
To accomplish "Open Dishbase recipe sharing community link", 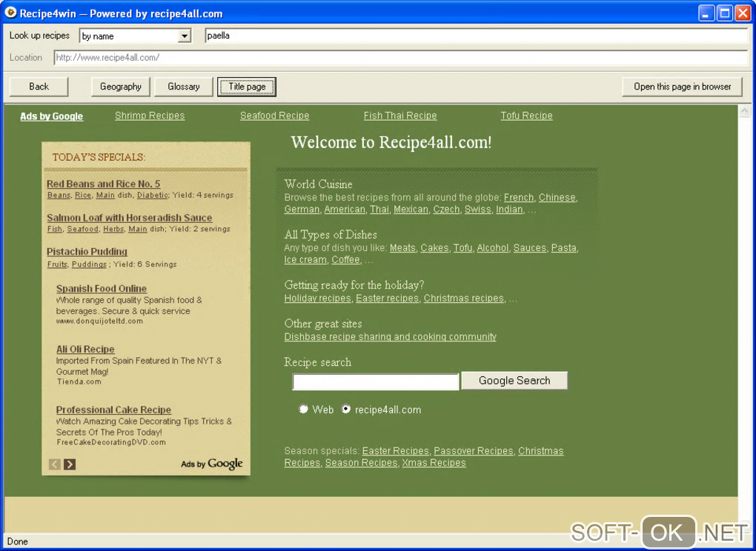I will 390,337.
